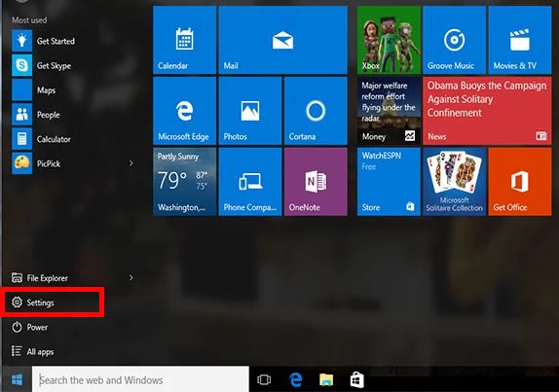The image size is (559, 392).
Task: Open the Cortana tile
Action: (316, 111)
